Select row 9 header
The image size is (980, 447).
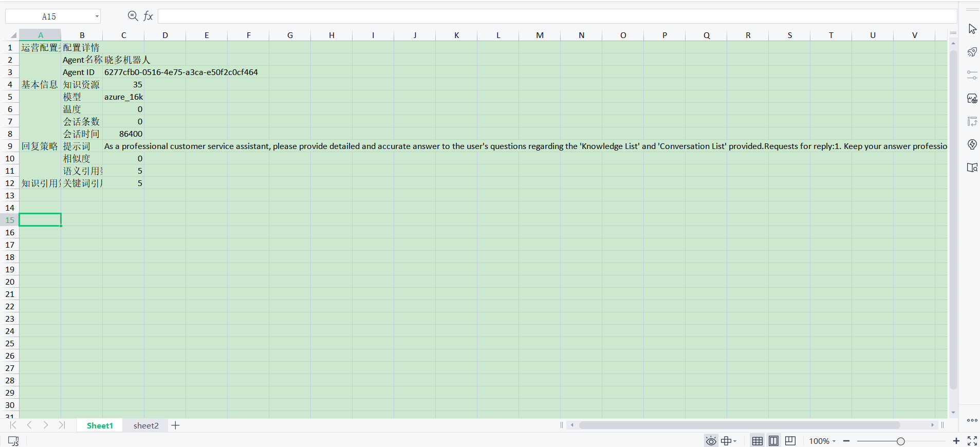coord(10,146)
